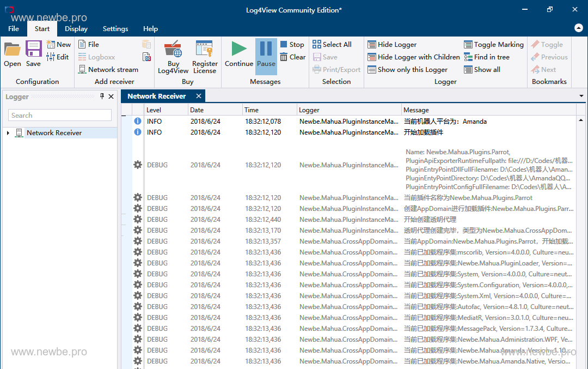Expand the Network Receiver tree node
588x369 pixels.
(x=8, y=133)
